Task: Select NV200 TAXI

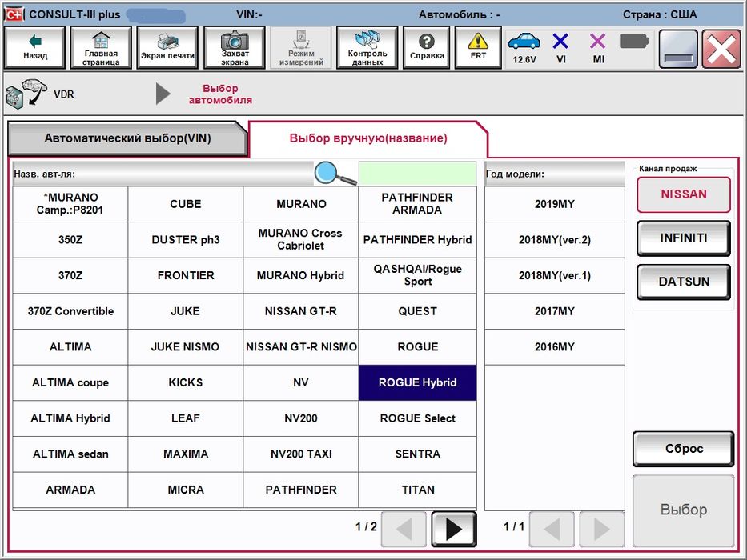Action: [x=300, y=454]
